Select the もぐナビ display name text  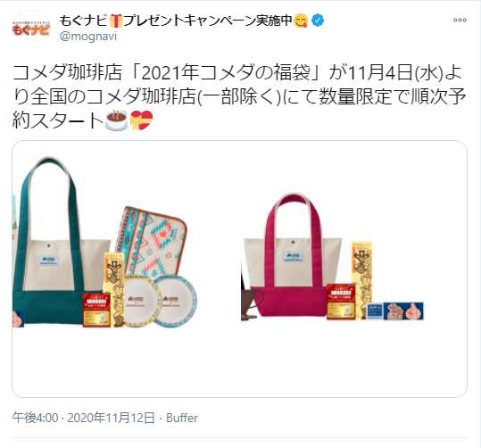pos(84,21)
